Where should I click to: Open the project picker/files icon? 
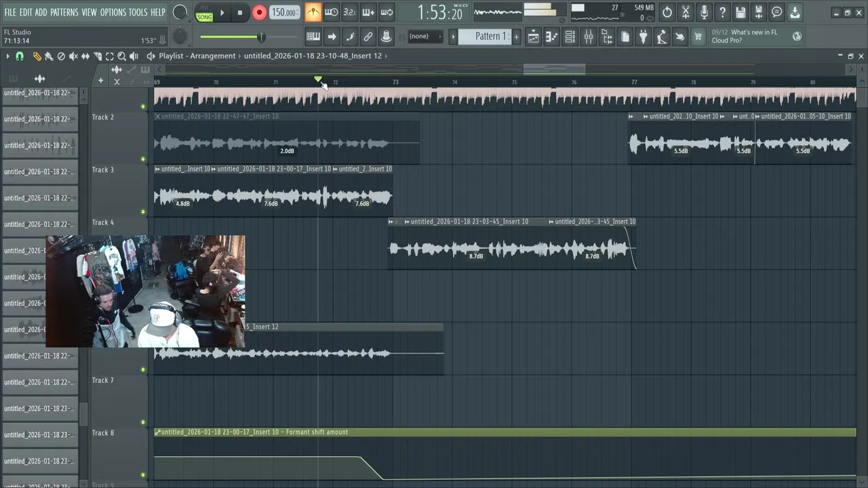625,37
